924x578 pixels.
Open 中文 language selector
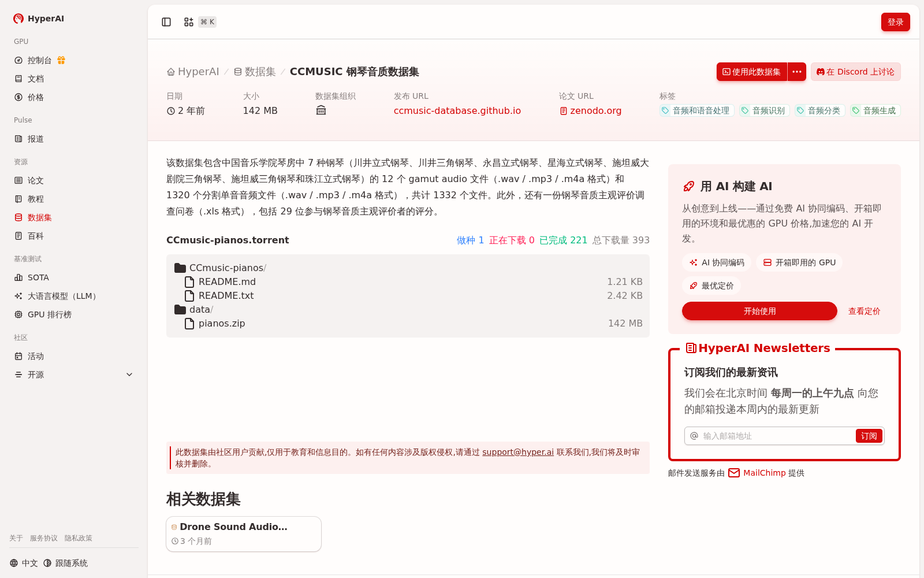[x=24, y=563]
